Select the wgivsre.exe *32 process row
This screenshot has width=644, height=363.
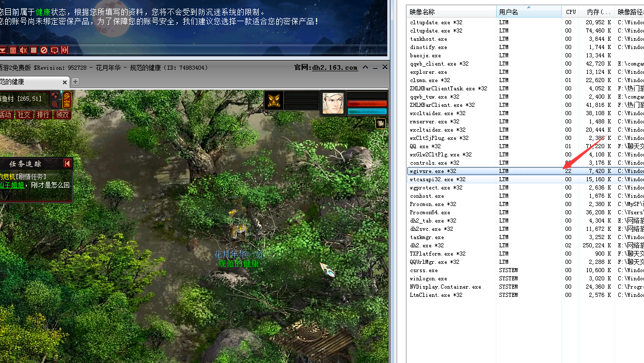(x=525, y=171)
